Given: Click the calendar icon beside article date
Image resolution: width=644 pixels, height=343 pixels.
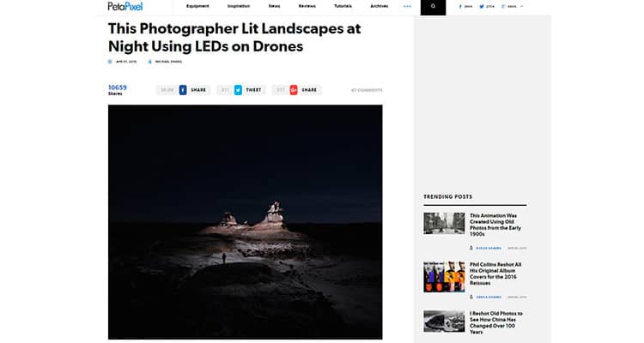Looking at the screenshot, I should [110, 62].
